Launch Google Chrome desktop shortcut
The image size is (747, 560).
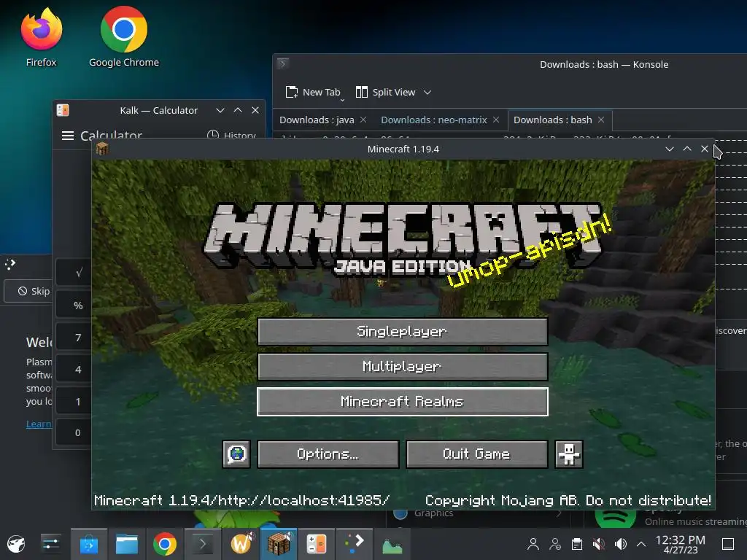pyautogui.click(x=124, y=37)
